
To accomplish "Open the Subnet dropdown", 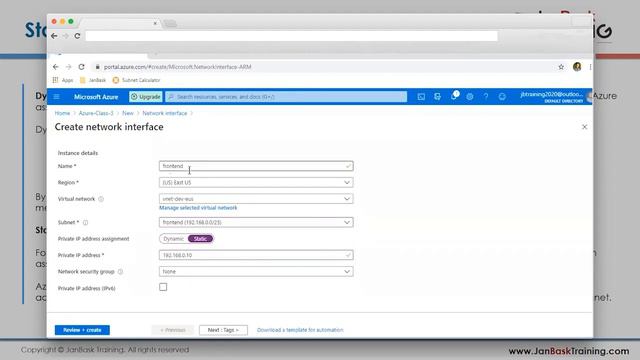I will (256, 222).
